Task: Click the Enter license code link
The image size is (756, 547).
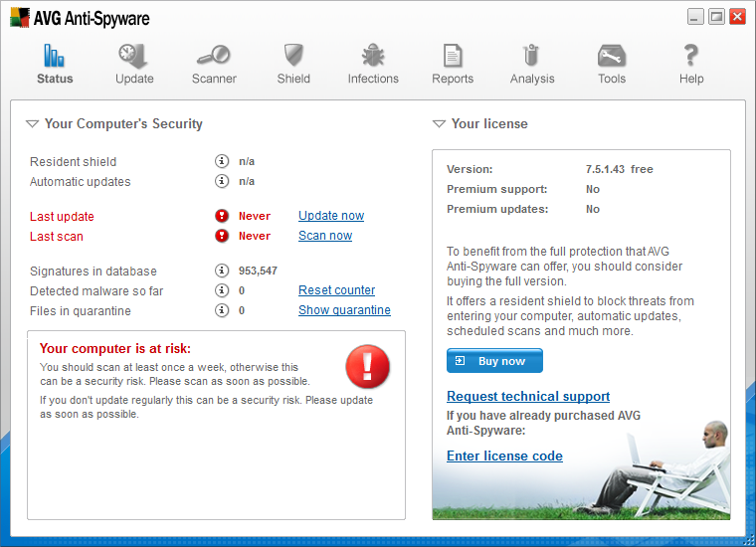Action: tap(504, 456)
